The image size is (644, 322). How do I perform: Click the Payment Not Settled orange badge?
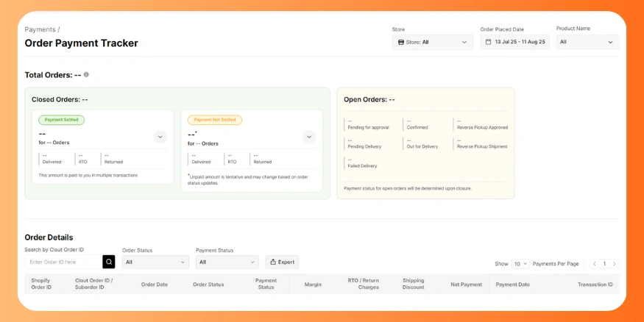215,120
